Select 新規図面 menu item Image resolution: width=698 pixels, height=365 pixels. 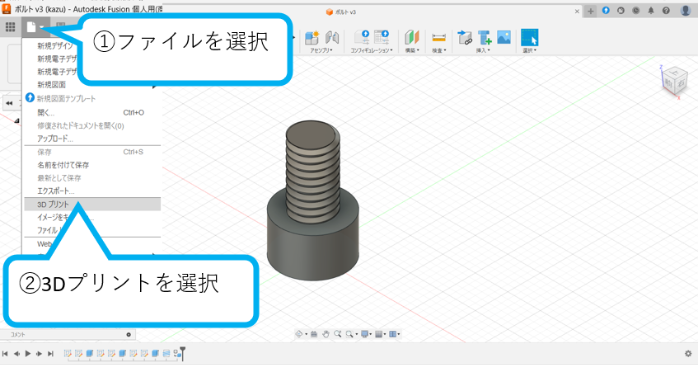click(x=51, y=85)
